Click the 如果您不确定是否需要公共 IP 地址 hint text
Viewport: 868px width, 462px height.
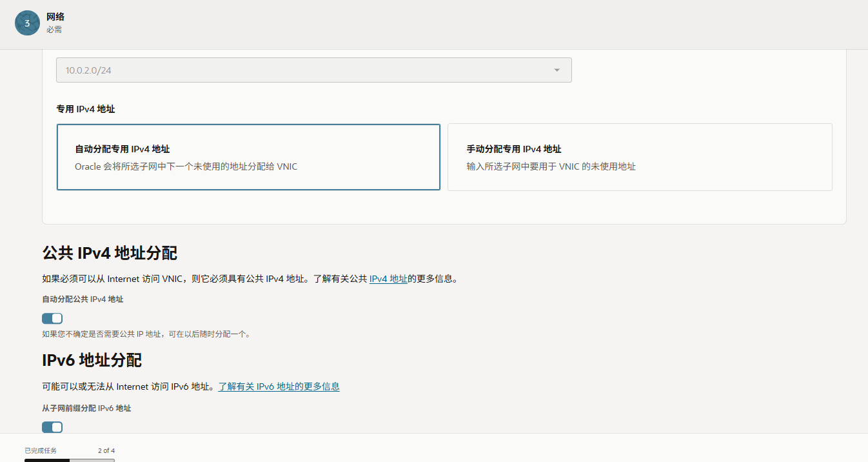pos(146,334)
